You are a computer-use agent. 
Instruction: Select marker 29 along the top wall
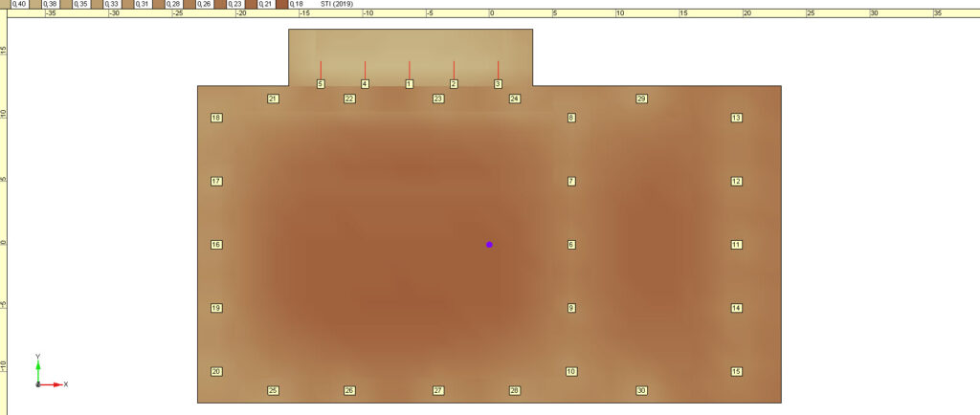coord(641,98)
